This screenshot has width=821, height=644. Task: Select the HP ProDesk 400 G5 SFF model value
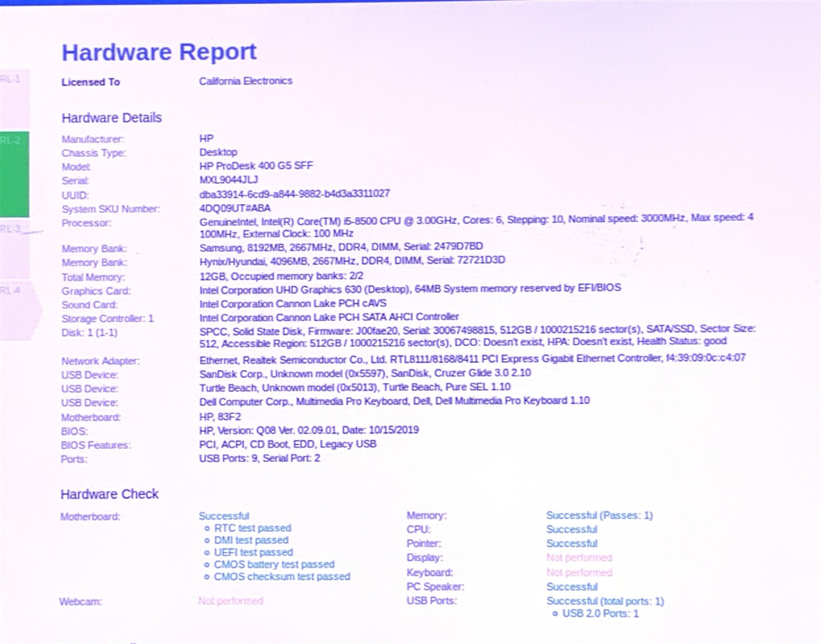coord(256,166)
